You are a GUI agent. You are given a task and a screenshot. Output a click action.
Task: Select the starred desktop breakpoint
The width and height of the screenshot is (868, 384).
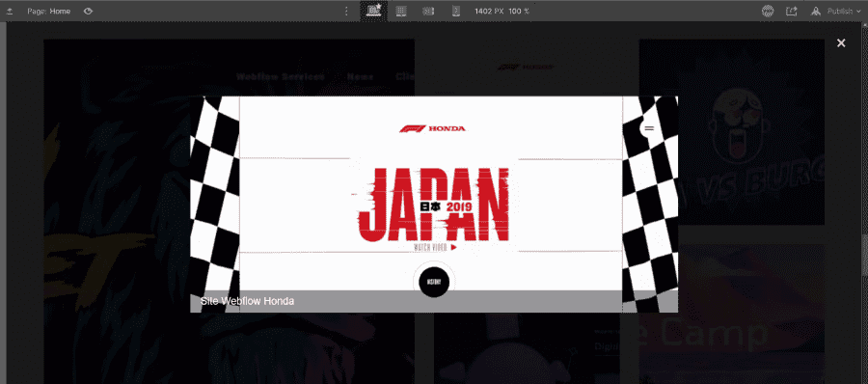(374, 11)
